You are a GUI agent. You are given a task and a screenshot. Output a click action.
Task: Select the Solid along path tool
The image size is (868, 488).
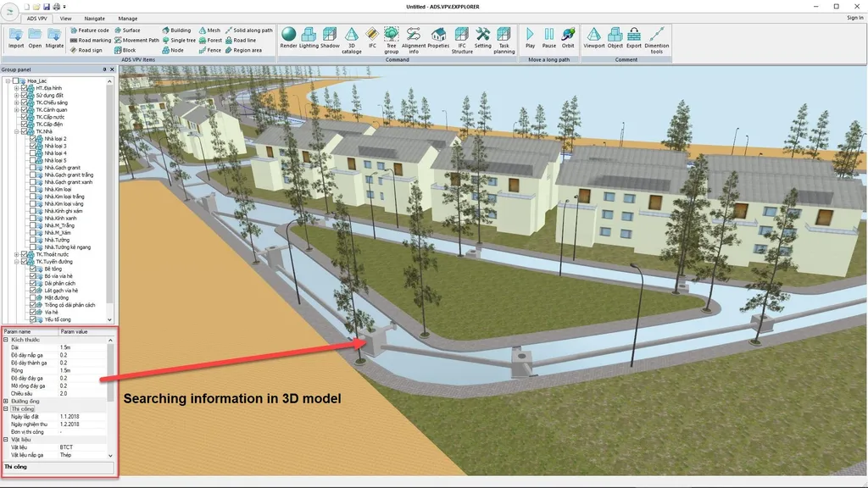click(x=249, y=30)
